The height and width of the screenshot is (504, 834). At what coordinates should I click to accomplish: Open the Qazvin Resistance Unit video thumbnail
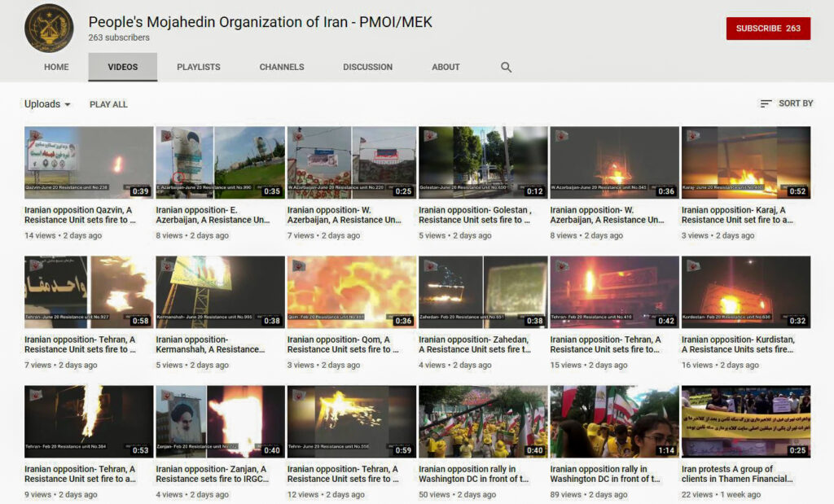pos(89,162)
